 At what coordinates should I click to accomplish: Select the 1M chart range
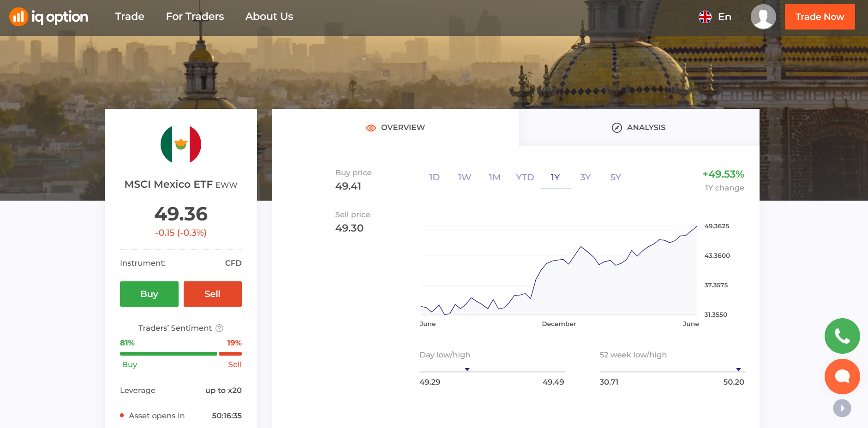point(495,178)
